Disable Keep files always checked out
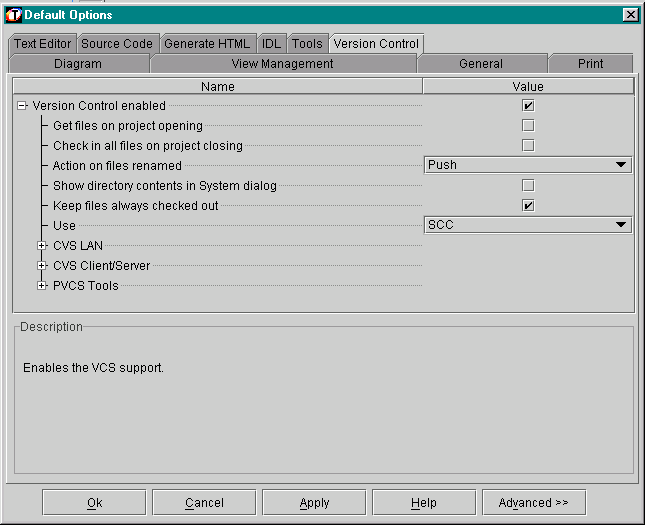 pyautogui.click(x=528, y=205)
